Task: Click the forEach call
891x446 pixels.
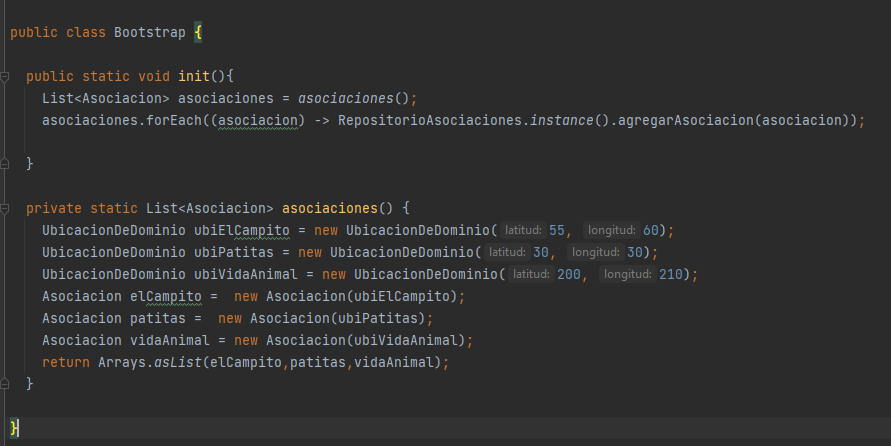Action: point(174,120)
